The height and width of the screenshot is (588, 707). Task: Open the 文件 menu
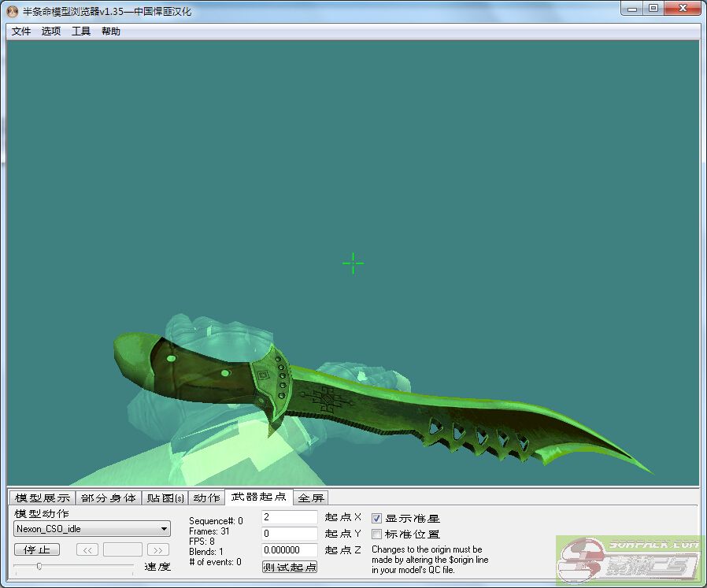[21, 31]
